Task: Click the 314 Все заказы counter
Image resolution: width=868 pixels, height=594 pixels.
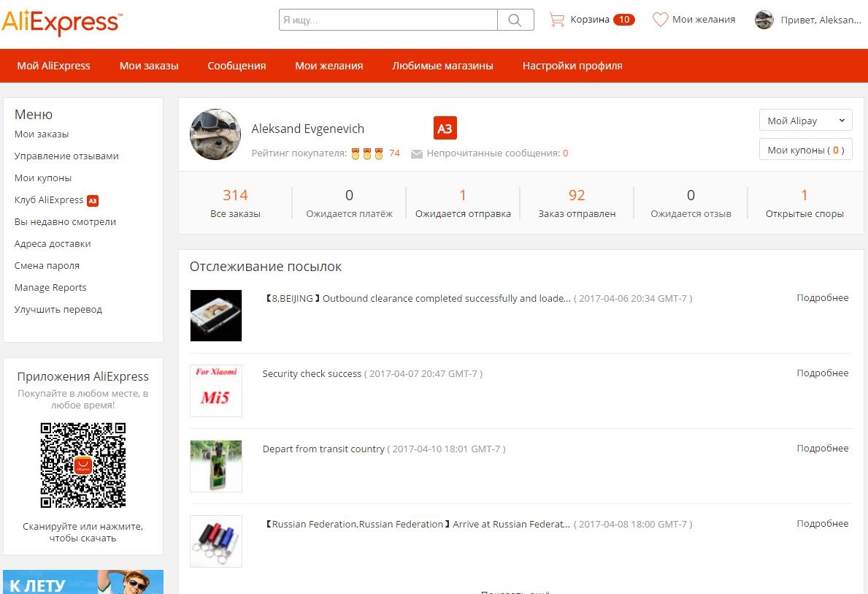Action: click(235, 203)
